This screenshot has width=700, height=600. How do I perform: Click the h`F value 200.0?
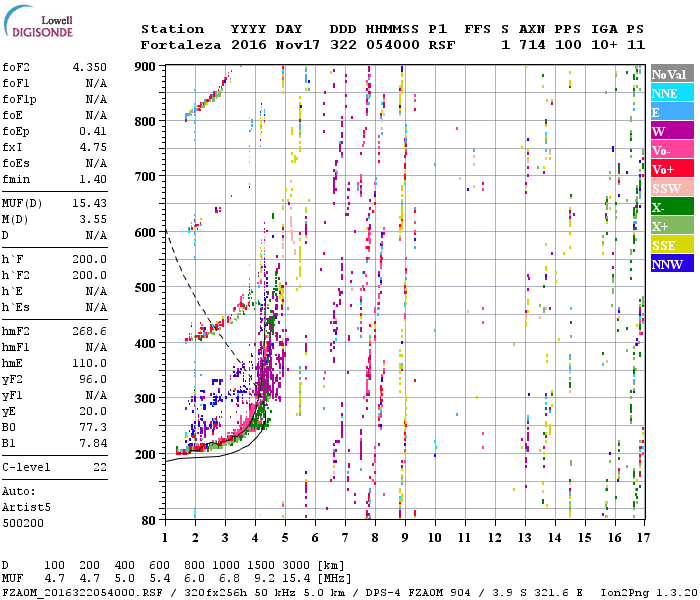[90, 259]
